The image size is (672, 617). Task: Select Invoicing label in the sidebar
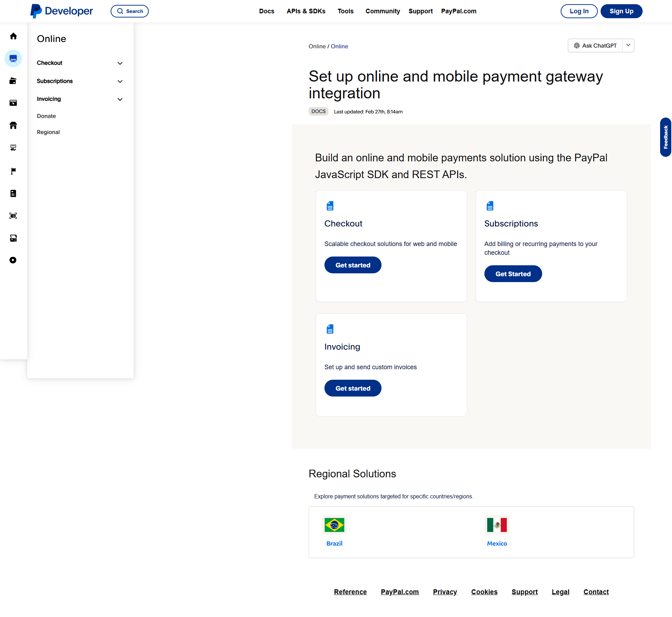pyautogui.click(x=49, y=99)
